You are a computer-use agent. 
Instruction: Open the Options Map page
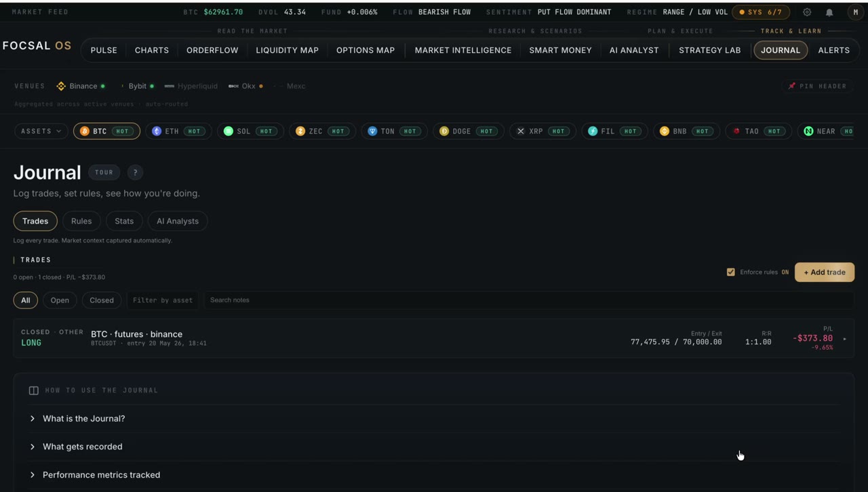pos(366,50)
